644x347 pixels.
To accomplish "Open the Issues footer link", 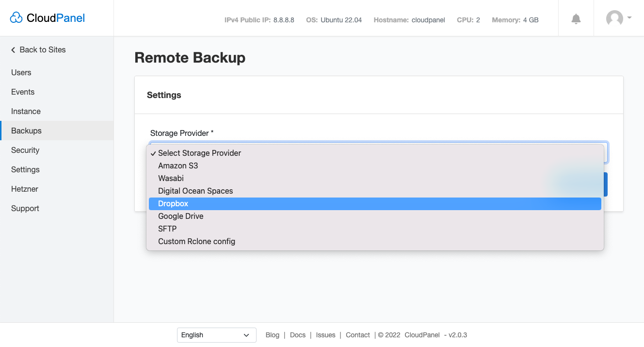I will (x=325, y=335).
